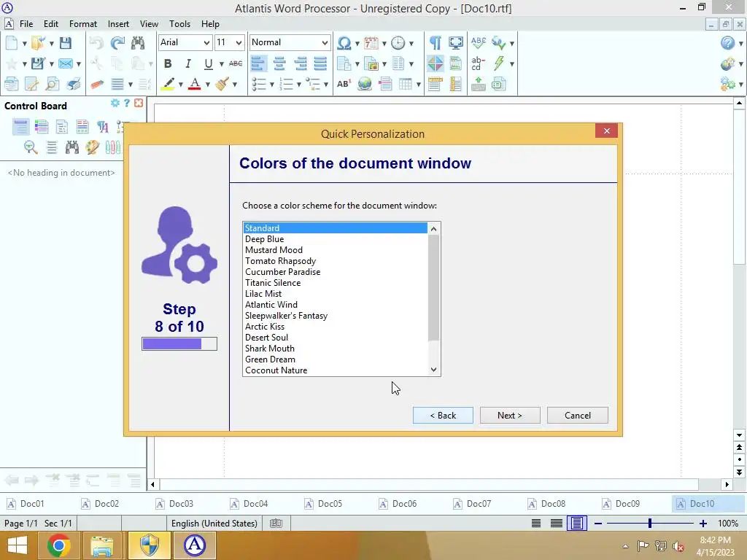Open the Insert menu
The image size is (747, 560).
pyautogui.click(x=118, y=24)
